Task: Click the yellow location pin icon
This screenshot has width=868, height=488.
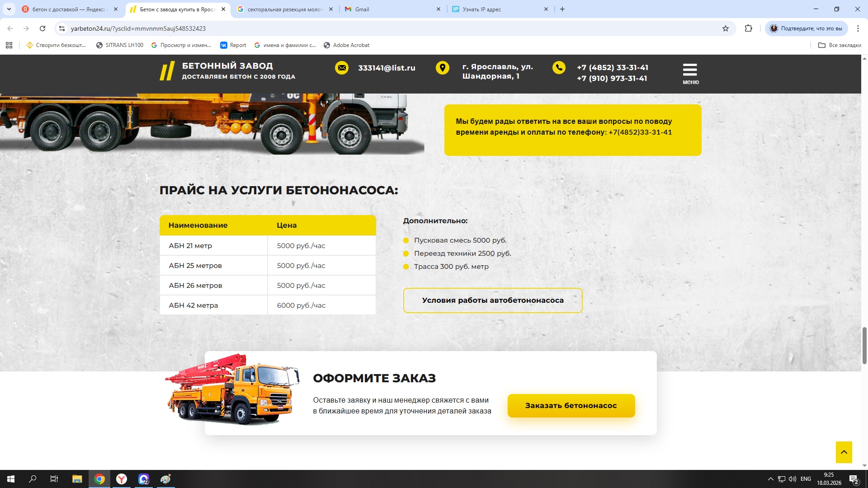Action: pos(442,68)
